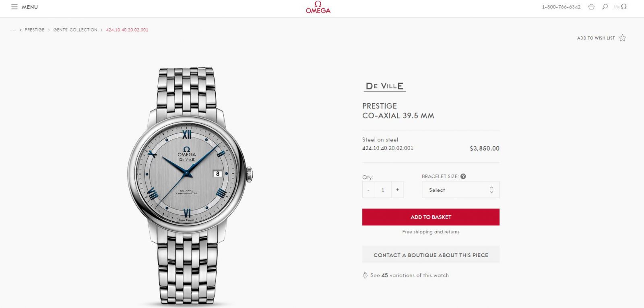Click the Omega logo at top
Viewport: 644px width, 308px height.
318,7
